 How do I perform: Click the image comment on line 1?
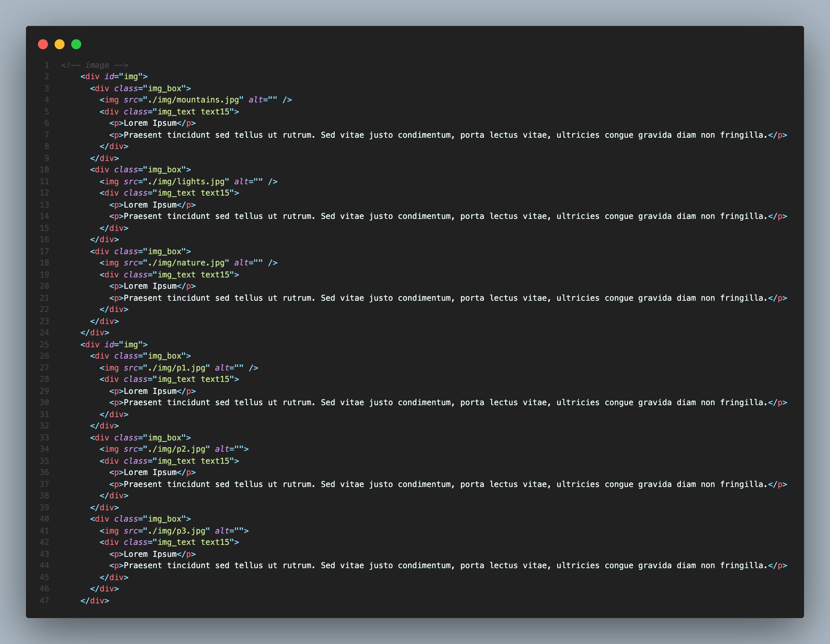95,65
